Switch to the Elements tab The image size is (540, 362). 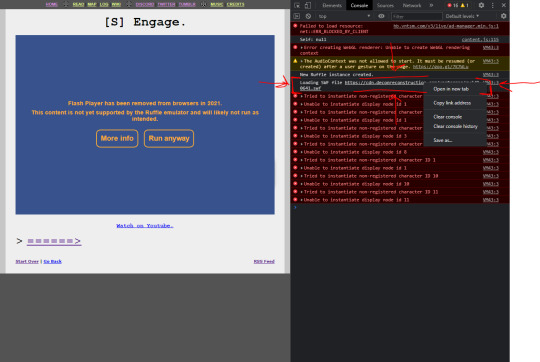tap(332, 5)
